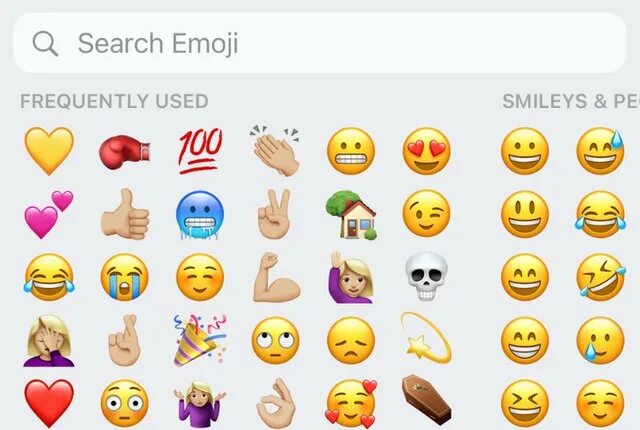
Task: Choose the clapping hands emoji
Action: point(276,151)
